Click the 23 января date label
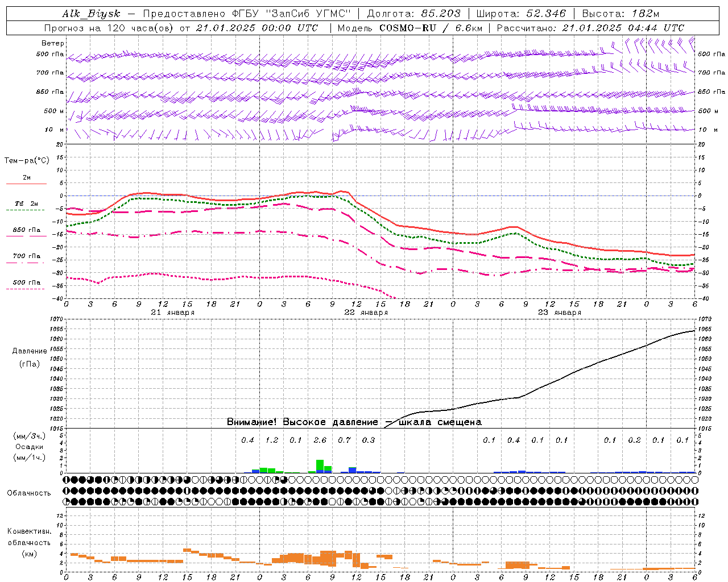 pos(560,312)
